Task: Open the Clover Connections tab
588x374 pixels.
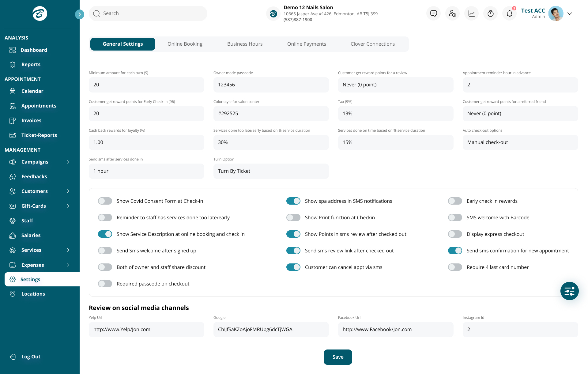Action: pos(372,44)
